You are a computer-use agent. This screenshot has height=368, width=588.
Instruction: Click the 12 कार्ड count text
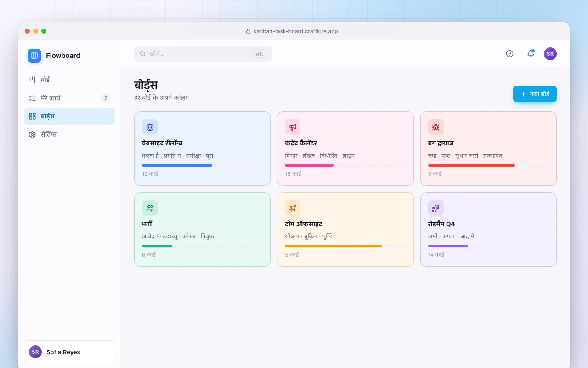pyautogui.click(x=150, y=174)
